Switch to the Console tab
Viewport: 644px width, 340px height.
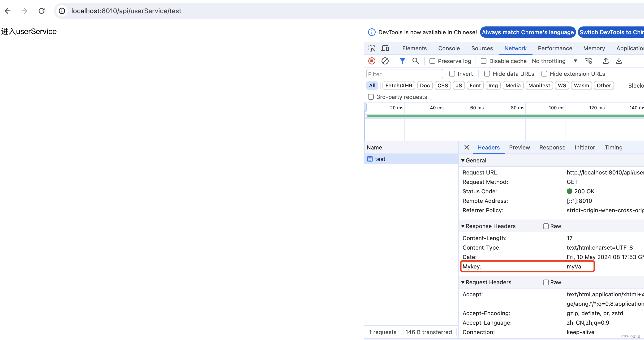(x=449, y=48)
